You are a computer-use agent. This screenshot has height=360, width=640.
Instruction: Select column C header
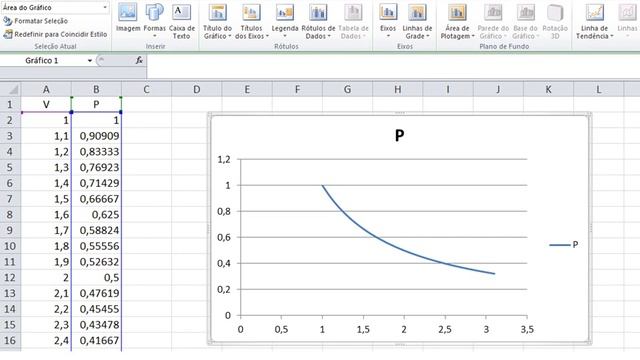click(x=146, y=89)
